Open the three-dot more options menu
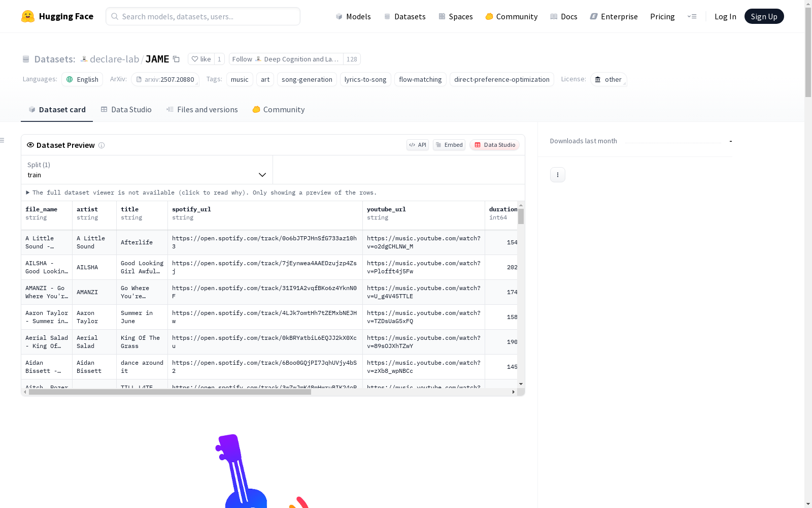This screenshot has width=812, height=508. click(x=558, y=175)
